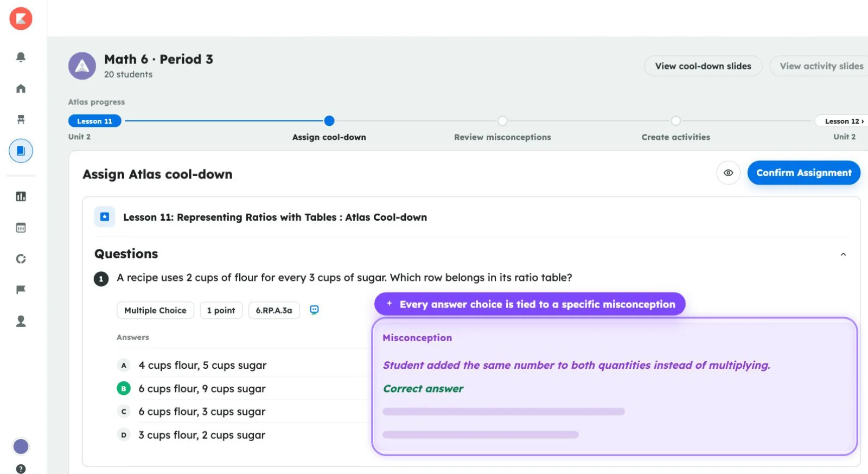This screenshot has width=868, height=474.
Task: Select the highlighted book icon in sidebar
Action: coord(21,151)
